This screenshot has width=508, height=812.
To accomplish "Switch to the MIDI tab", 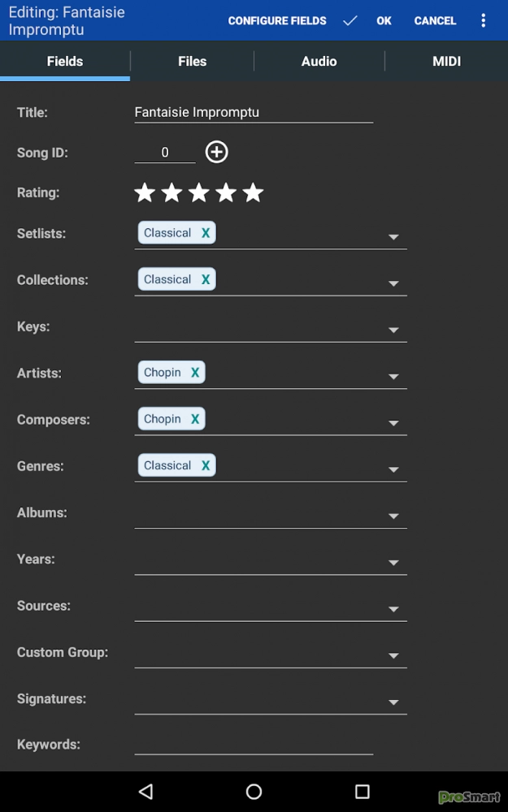I will point(446,61).
